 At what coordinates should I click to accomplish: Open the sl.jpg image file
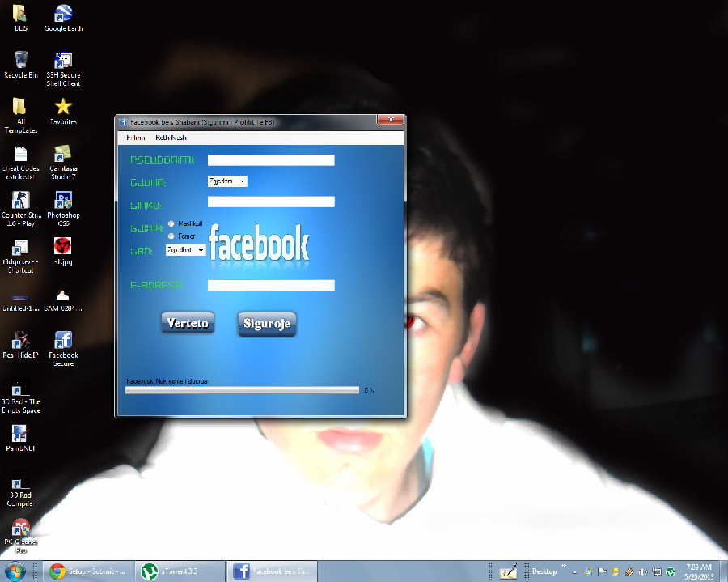coord(63,251)
